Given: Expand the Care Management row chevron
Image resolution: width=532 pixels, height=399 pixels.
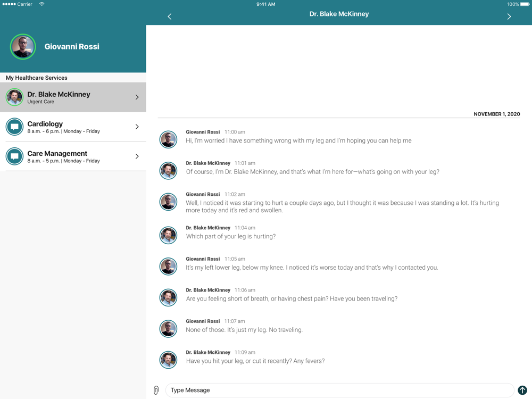Looking at the screenshot, I should (137, 156).
